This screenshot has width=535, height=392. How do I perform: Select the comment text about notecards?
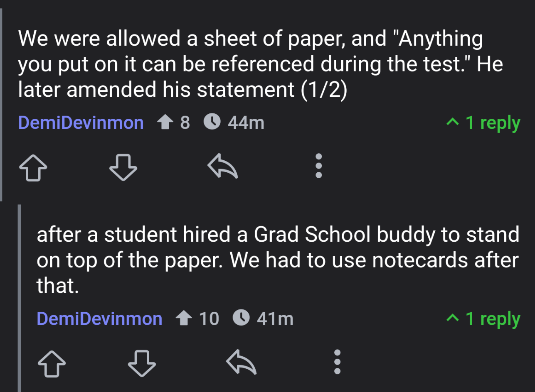278,260
